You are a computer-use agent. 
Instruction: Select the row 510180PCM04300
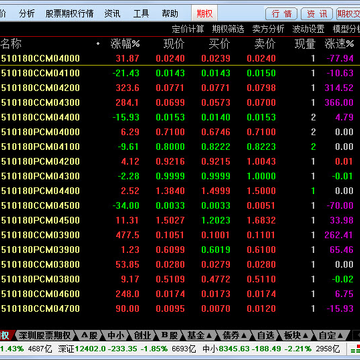pos(180,176)
